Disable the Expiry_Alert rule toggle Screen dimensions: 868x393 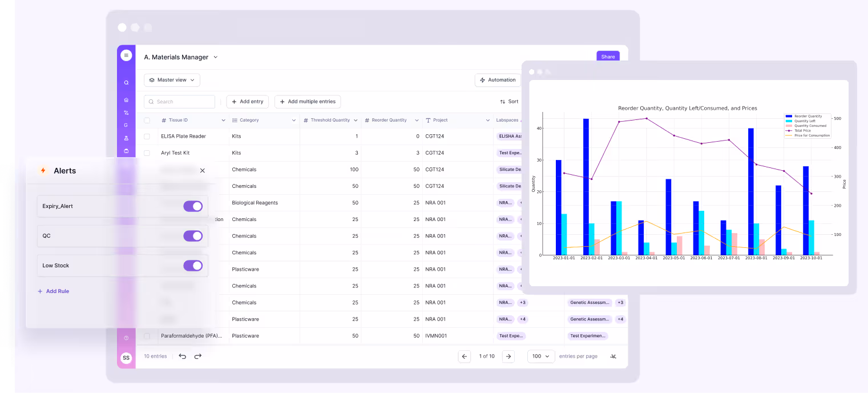193,206
